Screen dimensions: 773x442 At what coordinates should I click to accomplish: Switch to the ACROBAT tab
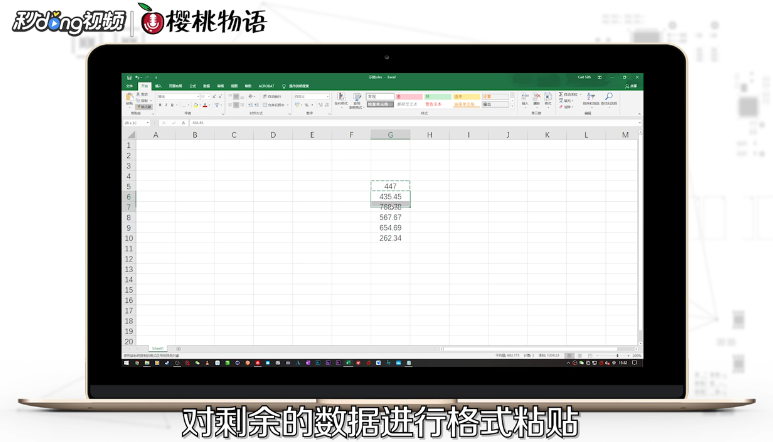(x=266, y=86)
